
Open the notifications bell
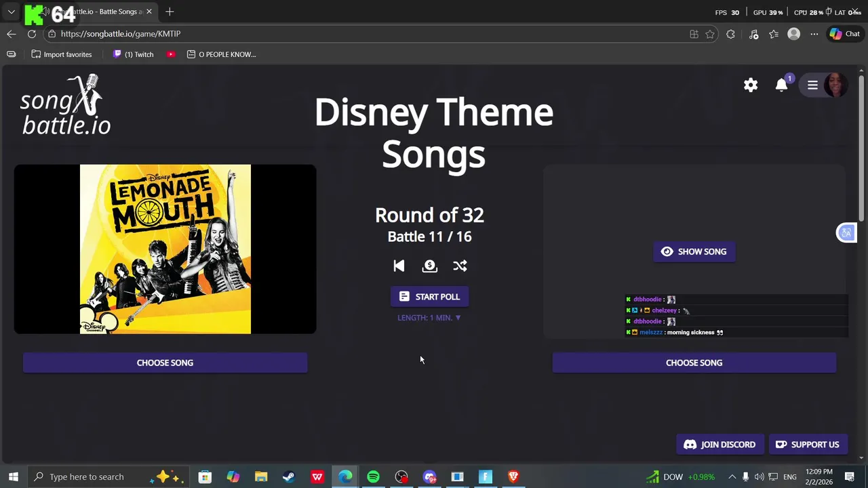pos(782,85)
